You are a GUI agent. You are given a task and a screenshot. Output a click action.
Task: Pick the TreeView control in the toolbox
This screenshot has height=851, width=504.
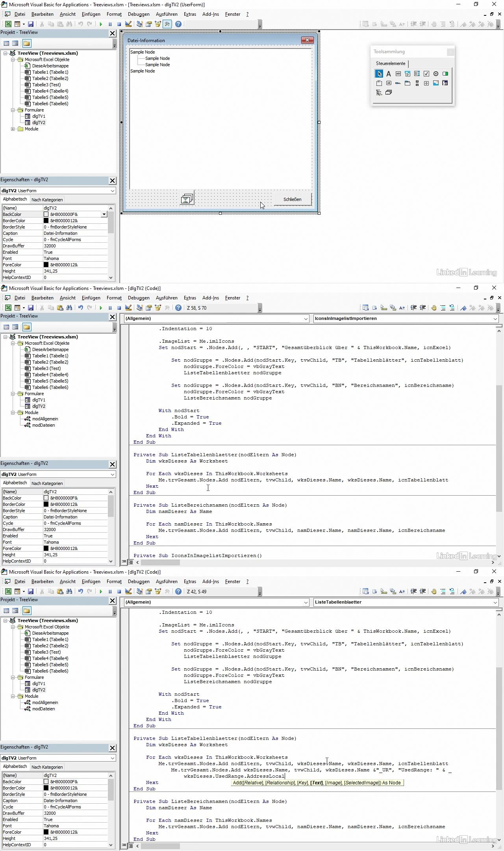(x=379, y=93)
